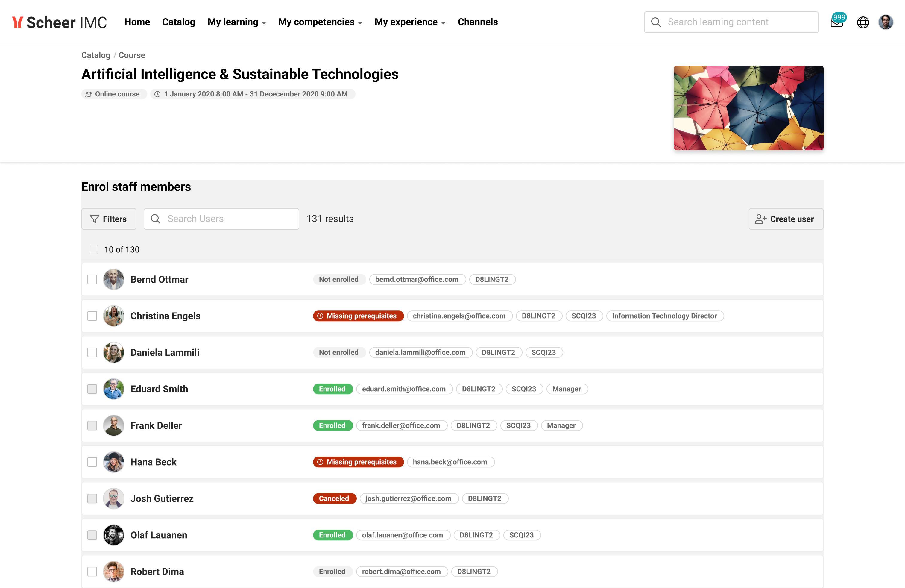
Task: Open the Channels menu item
Action: (x=477, y=22)
